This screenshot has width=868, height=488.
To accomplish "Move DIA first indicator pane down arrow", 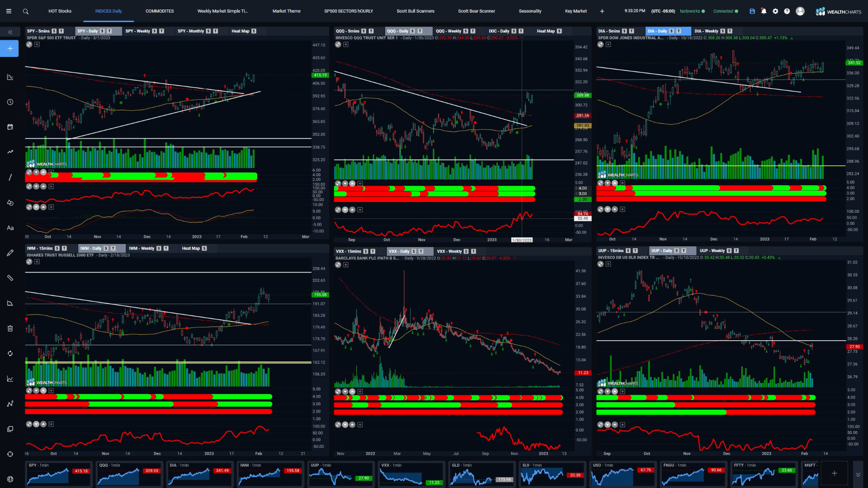I will tap(608, 183).
